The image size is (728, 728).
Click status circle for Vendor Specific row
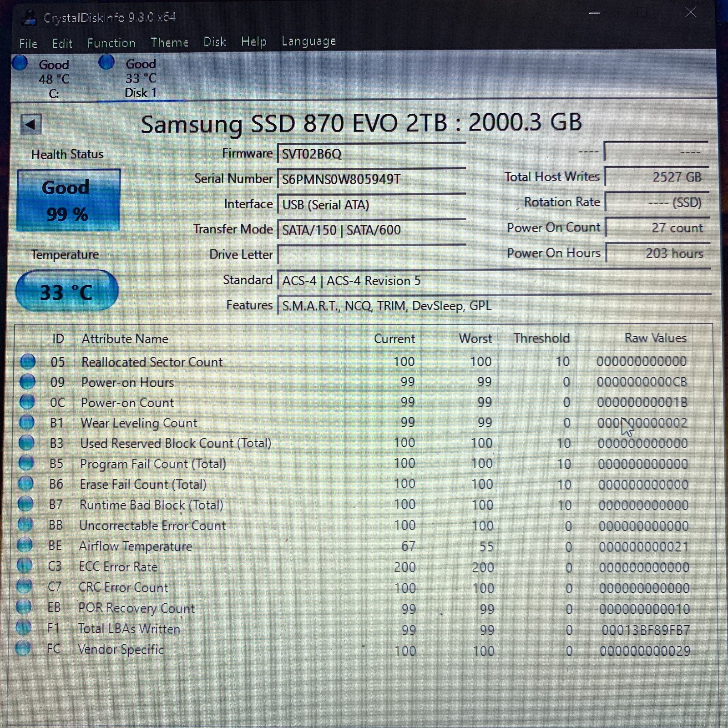(23, 647)
